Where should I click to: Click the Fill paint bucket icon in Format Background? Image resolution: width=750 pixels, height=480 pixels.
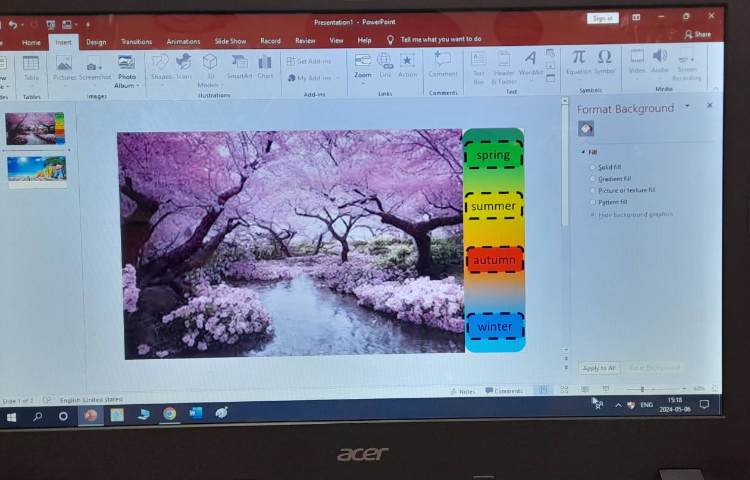[x=586, y=128]
